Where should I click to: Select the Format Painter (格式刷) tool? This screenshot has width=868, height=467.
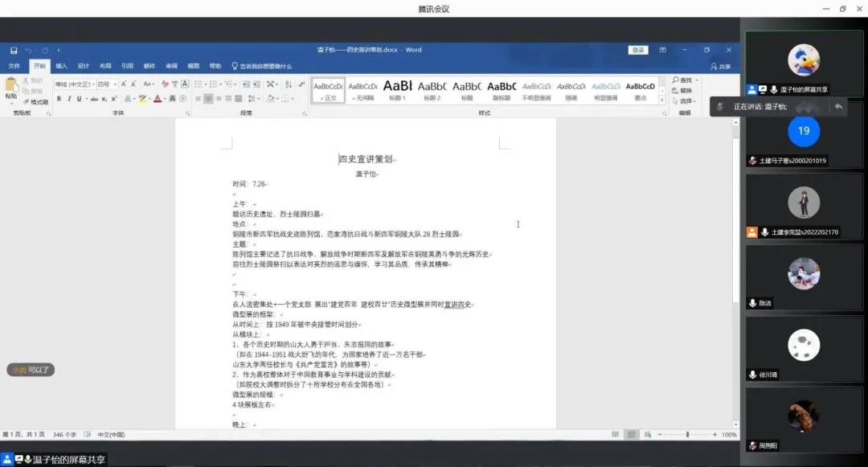[x=36, y=102]
